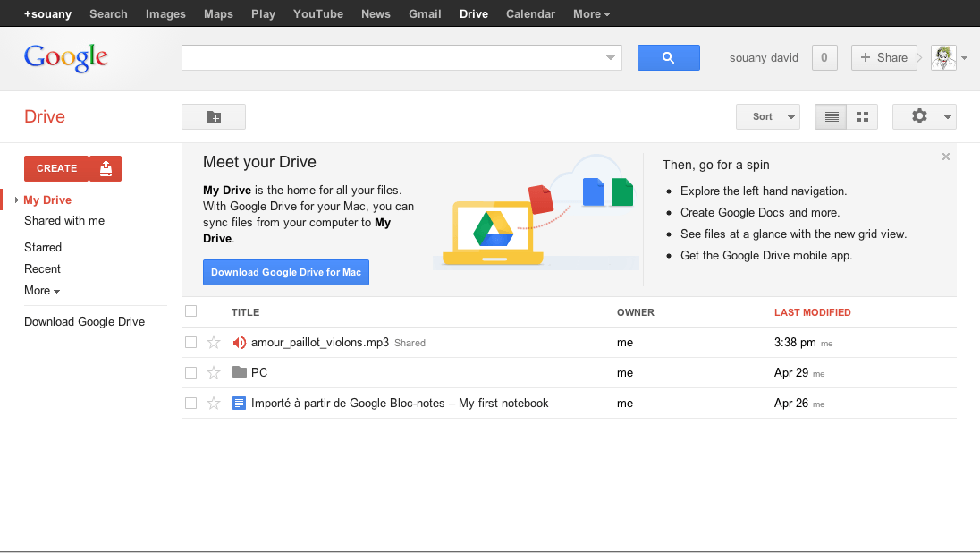Viewport: 980px width, 553px height.
Task: Open the search options dropdown arrow
Action: pos(611,57)
